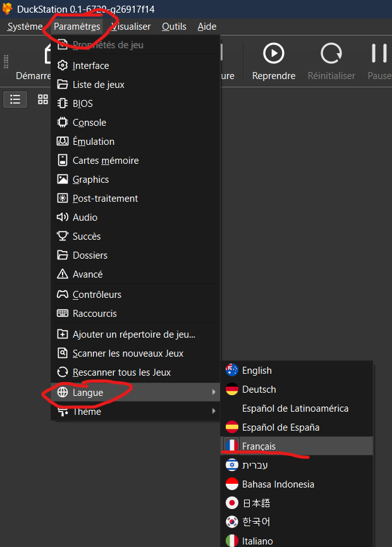Expand the Langue submenu arrow
This screenshot has width=392, height=547.
tap(214, 392)
